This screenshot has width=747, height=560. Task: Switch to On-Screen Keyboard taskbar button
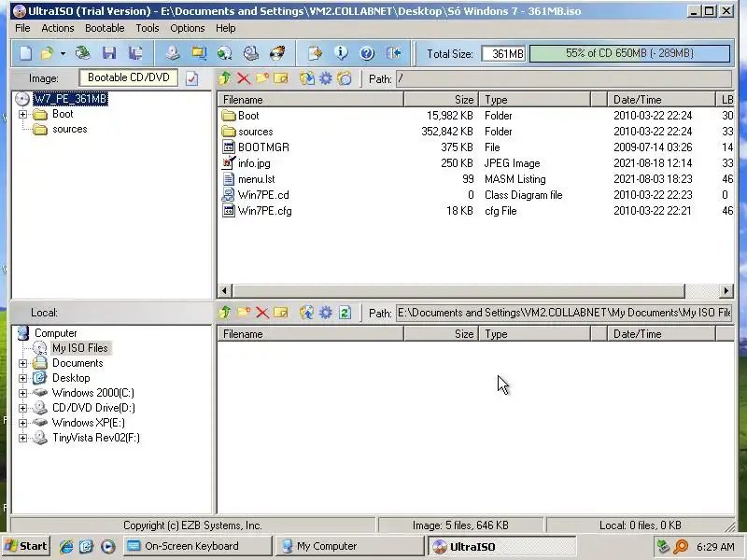coord(197,546)
